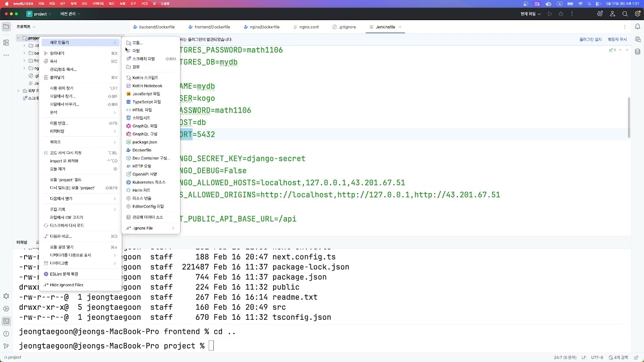The width and height of the screenshot is (644, 362).
Task: Select ESLint 문제 해결 menu entry
Action: point(80,274)
